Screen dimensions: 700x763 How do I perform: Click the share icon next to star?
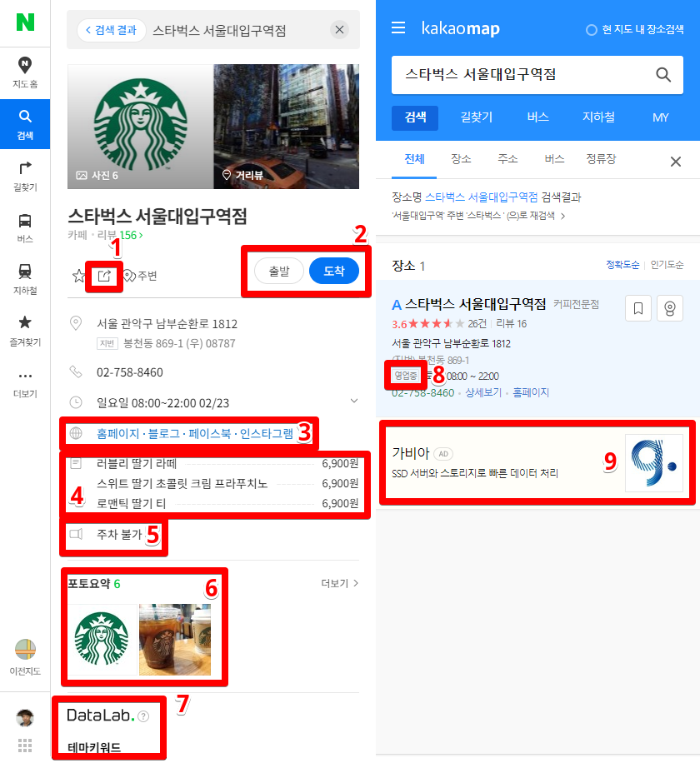point(104,276)
